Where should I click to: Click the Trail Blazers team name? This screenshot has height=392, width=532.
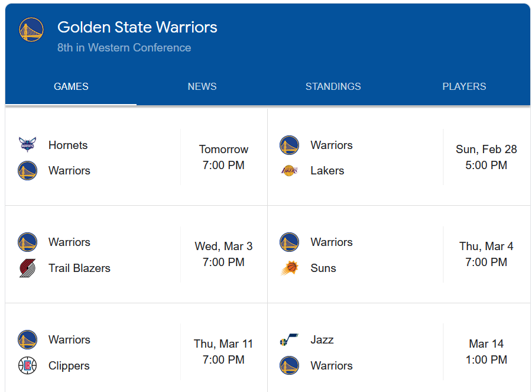79,268
